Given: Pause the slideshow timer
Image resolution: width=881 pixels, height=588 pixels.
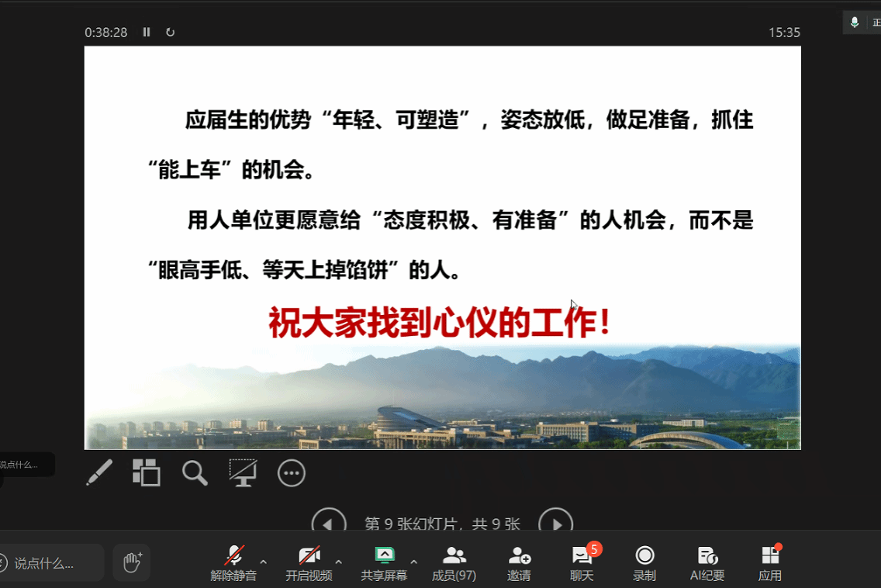Looking at the screenshot, I should click(x=147, y=32).
